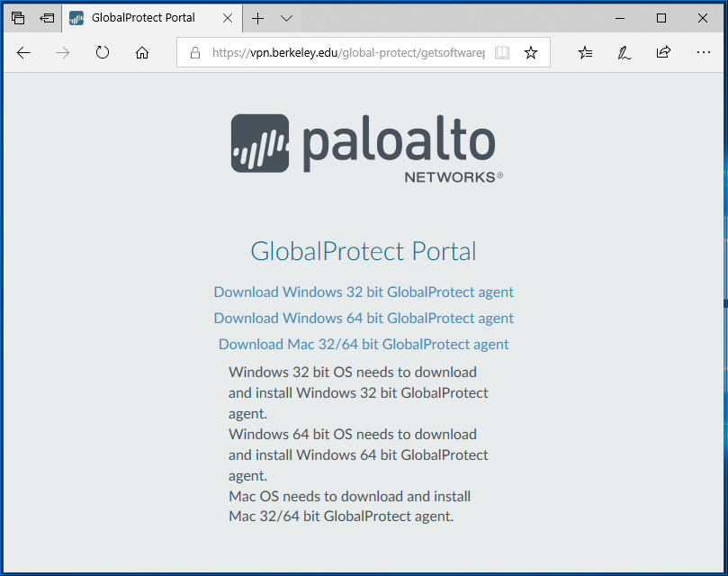The width and height of the screenshot is (728, 576).
Task: Click Download Mac 32/64 bit GlobalProtect agent
Action: 364,344
